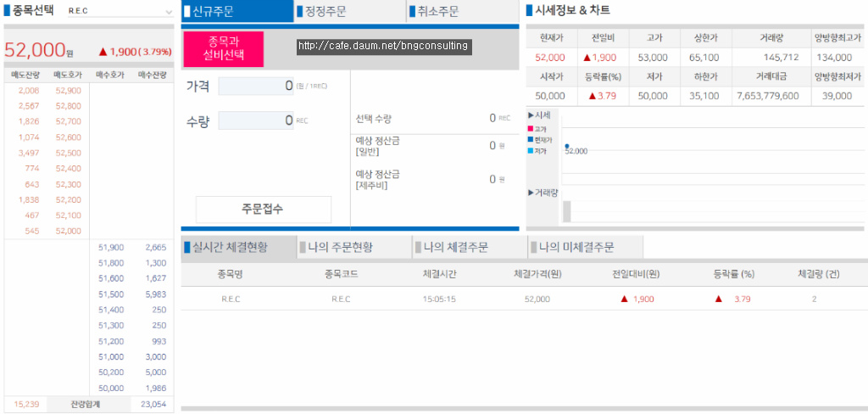This screenshot has width=868, height=414.
Task: Select the 현재가 legend color marker
Action: point(531,140)
